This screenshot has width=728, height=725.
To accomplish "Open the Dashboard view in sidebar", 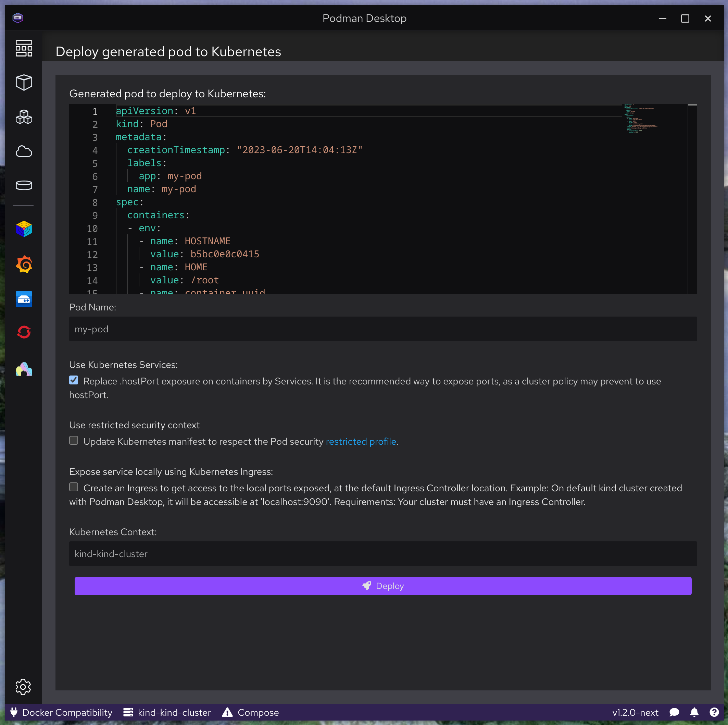I will point(24,48).
